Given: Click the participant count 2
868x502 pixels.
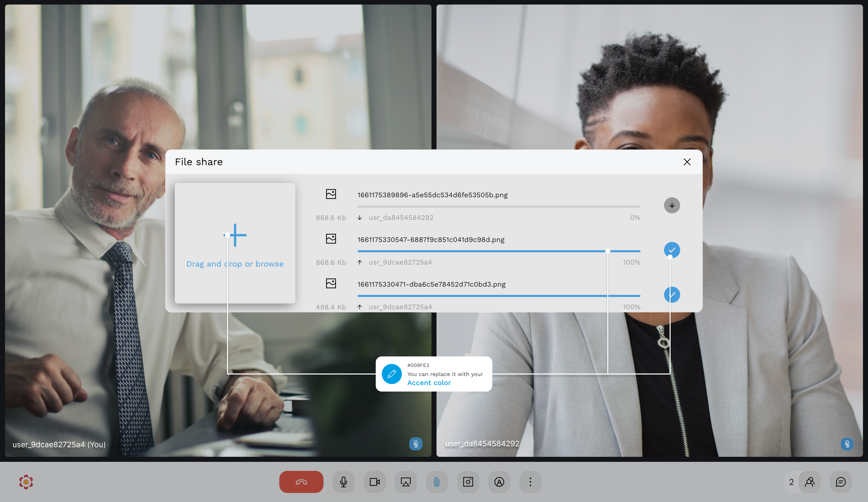Looking at the screenshot, I should pos(791,482).
